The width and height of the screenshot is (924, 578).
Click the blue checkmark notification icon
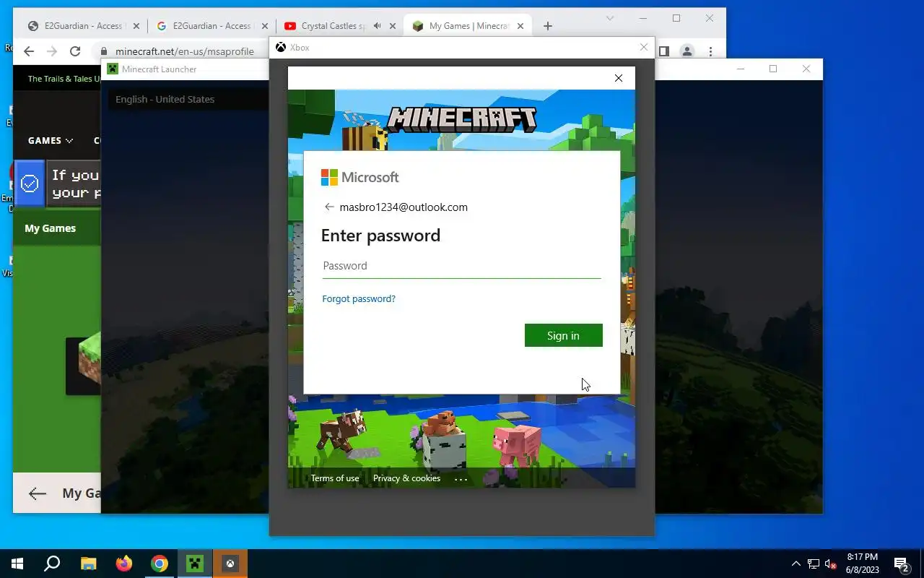coord(30,184)
